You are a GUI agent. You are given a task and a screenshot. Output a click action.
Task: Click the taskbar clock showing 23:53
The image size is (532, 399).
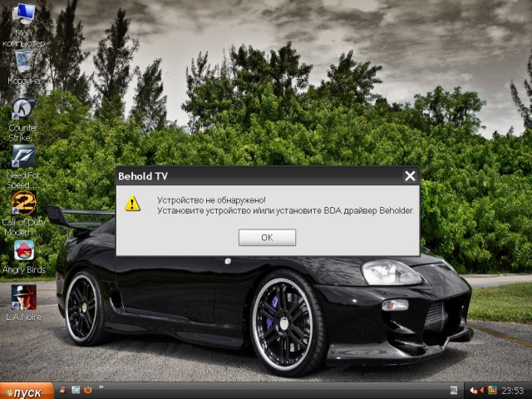512,390
